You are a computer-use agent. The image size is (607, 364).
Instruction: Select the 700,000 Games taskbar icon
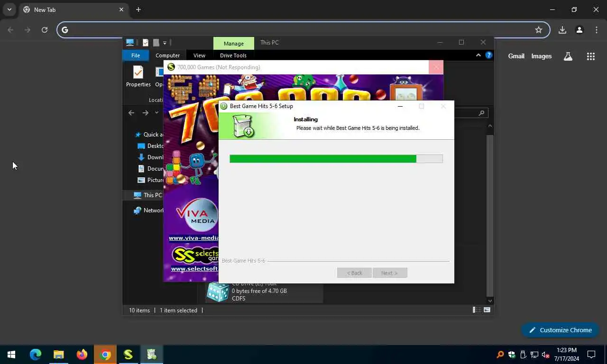click(128, 355)
